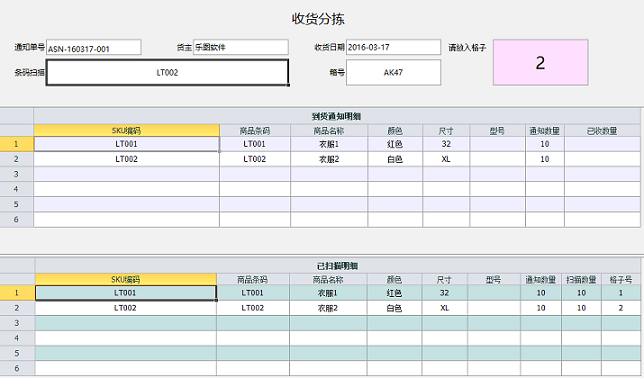Click 扫描数量 10 for LT002 row
Image resolution: width=644 pixels, height=378 pixels.
coord(581,308)
